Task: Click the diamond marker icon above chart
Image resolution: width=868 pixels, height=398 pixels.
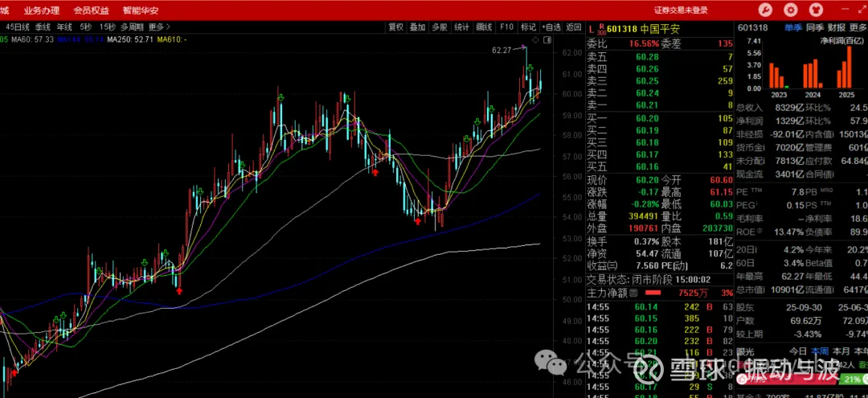Action: [x=535, y=40]
